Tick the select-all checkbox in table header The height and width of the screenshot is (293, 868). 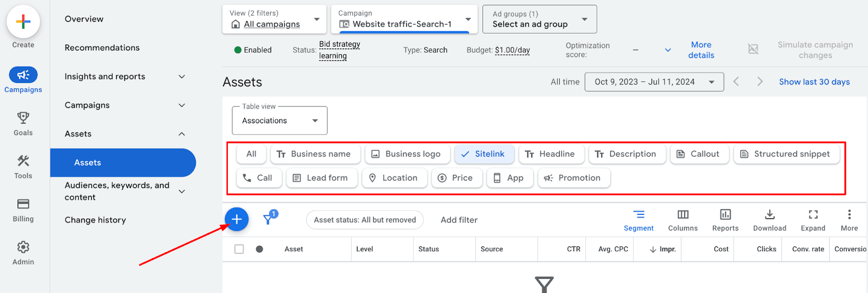(239, 249)
